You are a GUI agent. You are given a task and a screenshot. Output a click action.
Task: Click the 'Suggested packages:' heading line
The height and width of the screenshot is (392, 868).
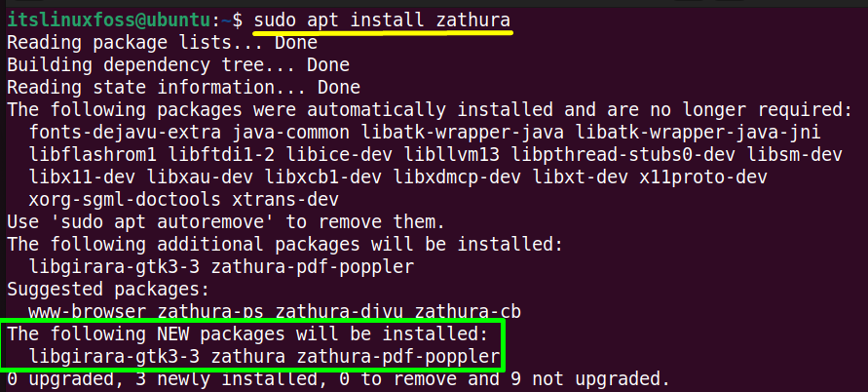(108, 290)
